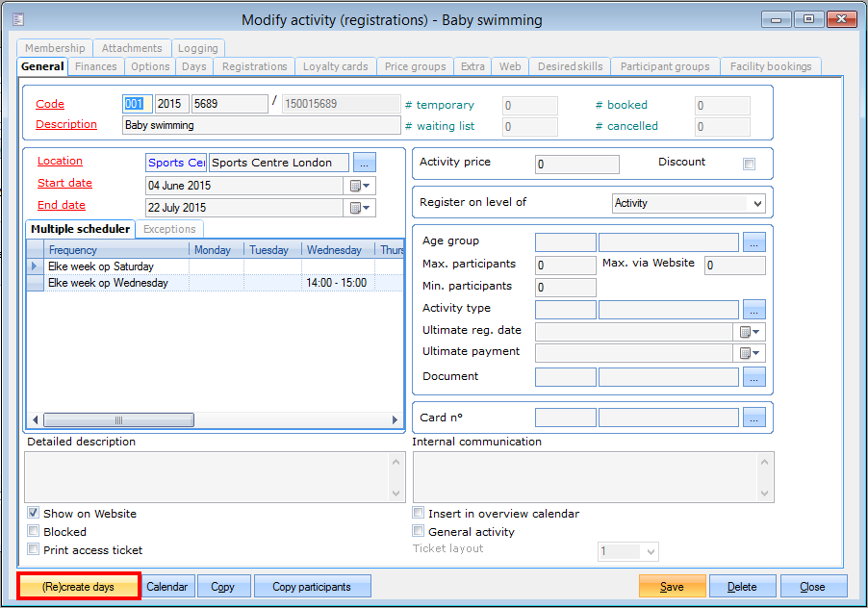
Task: Open the Card n° lookup button
Action: (754, 418)
